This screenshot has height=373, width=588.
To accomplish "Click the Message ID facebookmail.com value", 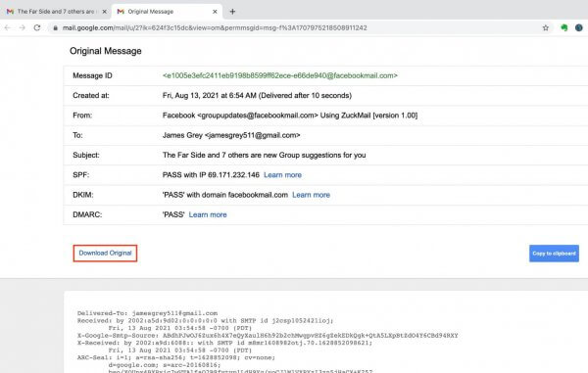I will [x=279, y=75].
